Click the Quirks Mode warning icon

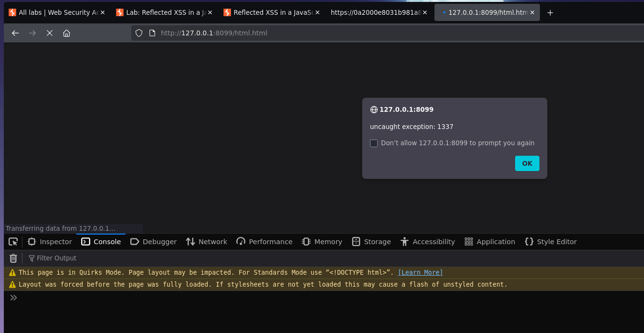tap(12, 273)
